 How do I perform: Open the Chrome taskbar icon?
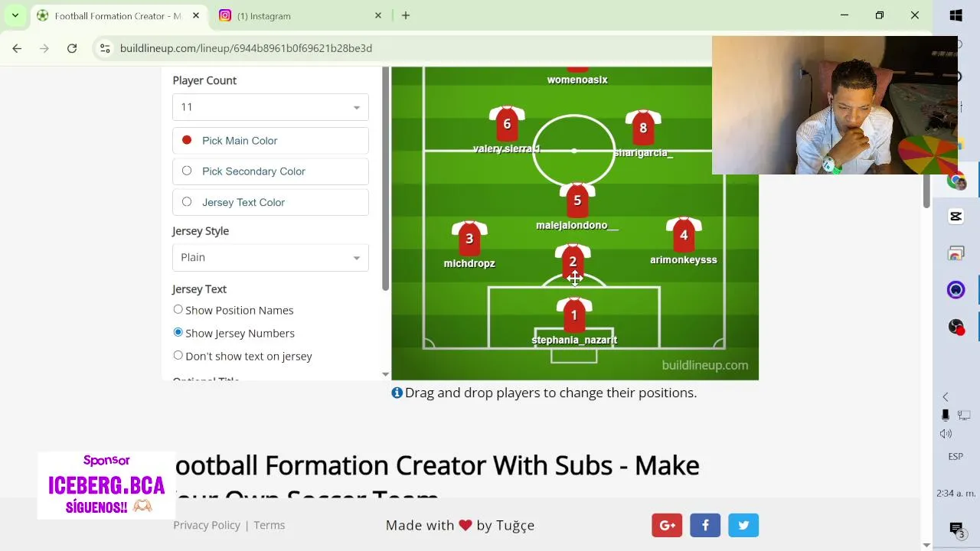(x=955, y=181)
